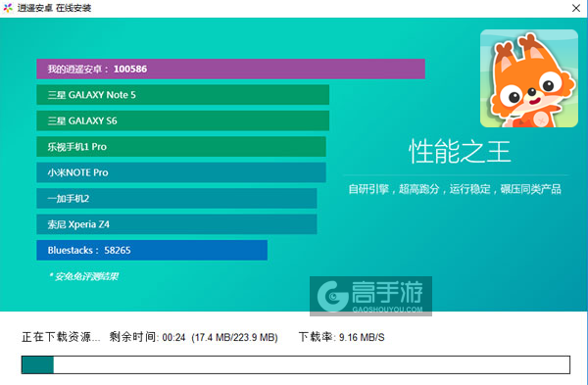Click the 安兔兔评测结果 footnote
Viewport: 588px width, 385px height.
(x=83, y=276)
